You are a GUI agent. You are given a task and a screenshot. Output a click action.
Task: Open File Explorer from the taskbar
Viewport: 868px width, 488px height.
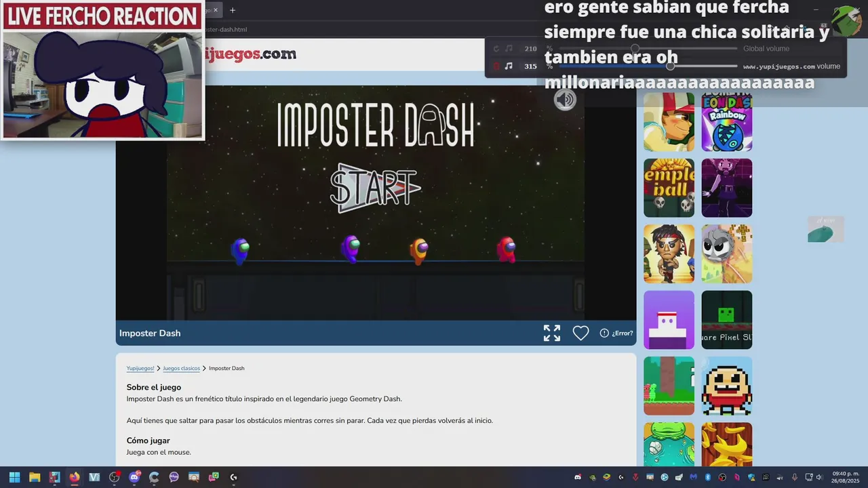click(35, 477)
